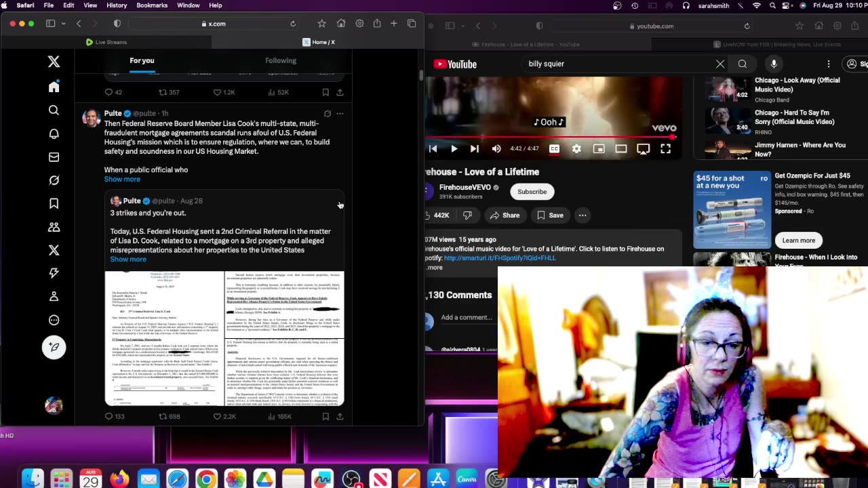Expand Show more on Pulte main post

(122, 179)
